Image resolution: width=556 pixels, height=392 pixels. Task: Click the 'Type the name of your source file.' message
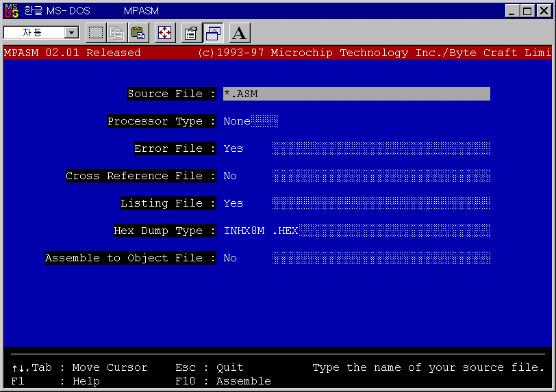point(429,367)
